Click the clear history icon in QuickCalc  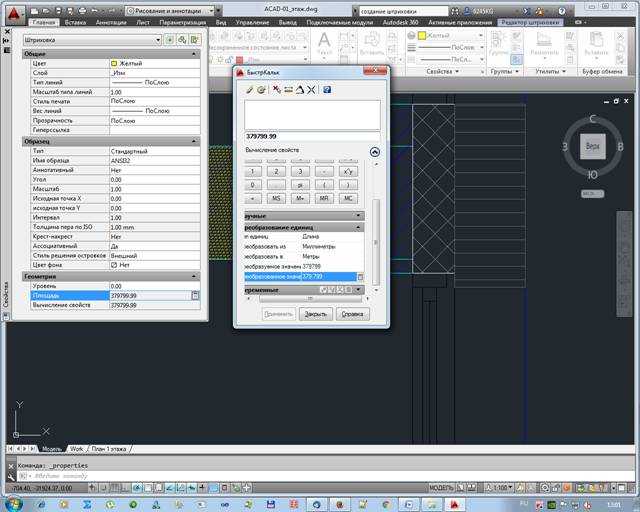click(262, 89)
